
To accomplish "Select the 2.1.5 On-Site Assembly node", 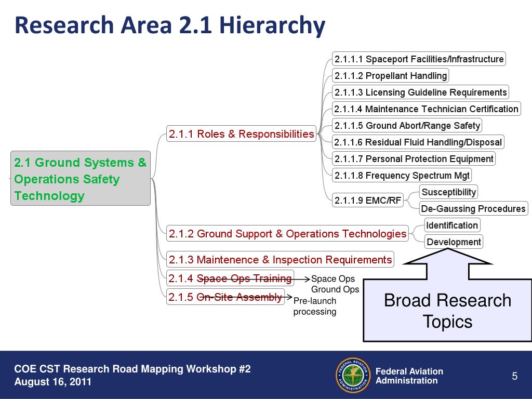I will pyautogui.click(x=225, y=297).
